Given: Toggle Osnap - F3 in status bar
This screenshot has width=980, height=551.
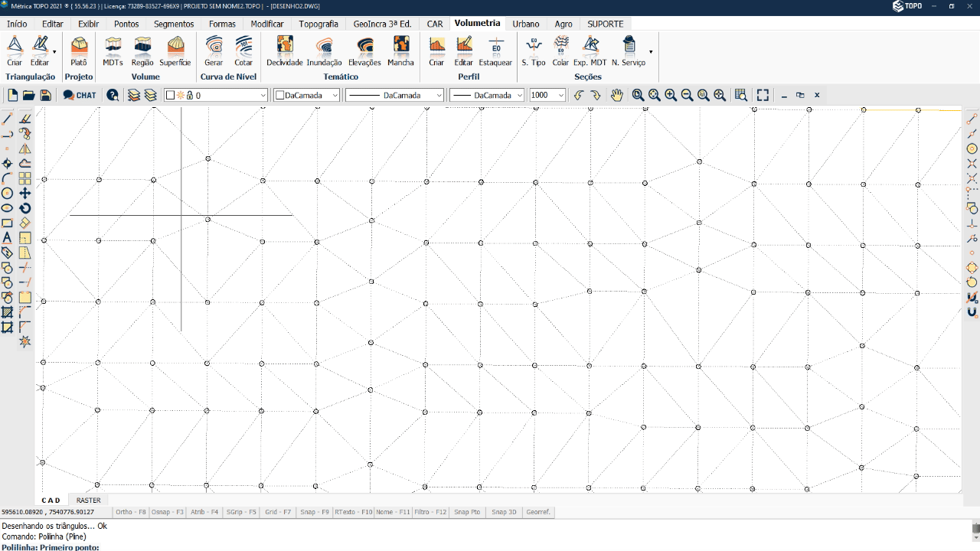Looking at the screenshot, I should (x=167, y=512).
